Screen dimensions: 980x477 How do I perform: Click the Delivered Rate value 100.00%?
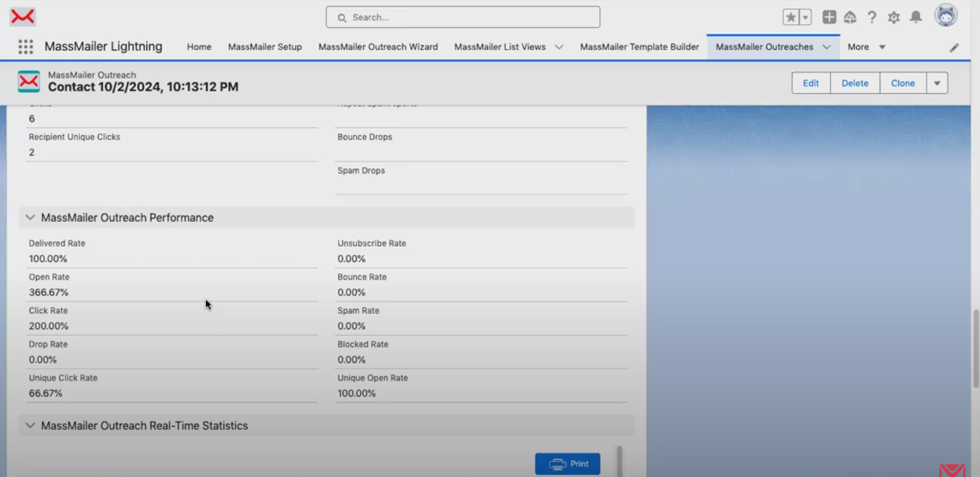pos(48,259)
